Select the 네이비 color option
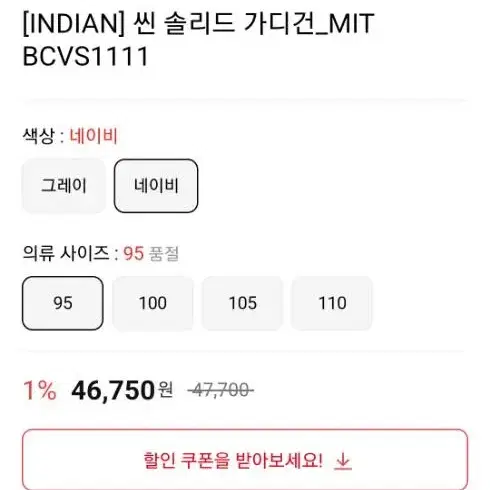Viewport: 490px width, 490px height. click(156, 186)
